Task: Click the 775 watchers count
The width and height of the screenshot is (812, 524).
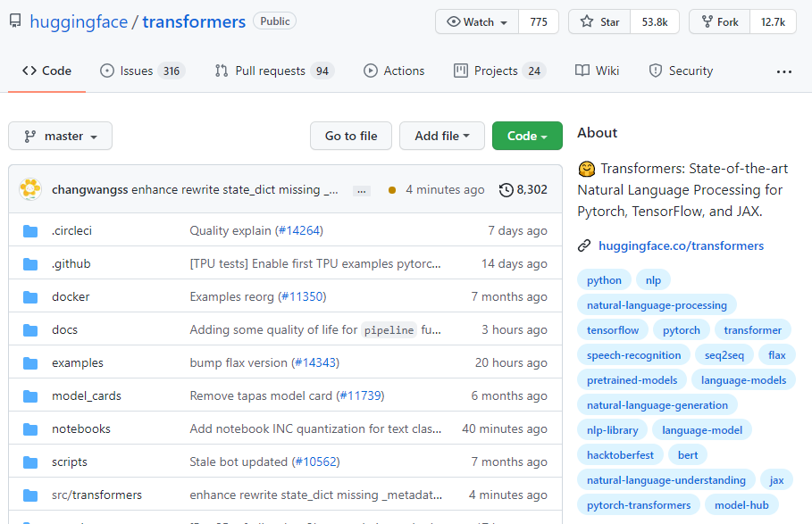Action: pyautogui.click(x=539, y=21)
